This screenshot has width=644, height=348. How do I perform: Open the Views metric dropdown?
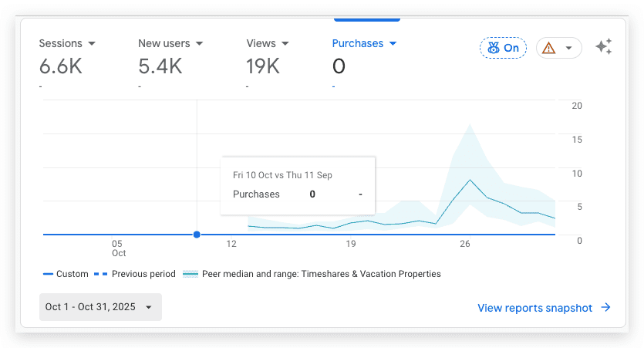tap(285, 43)
